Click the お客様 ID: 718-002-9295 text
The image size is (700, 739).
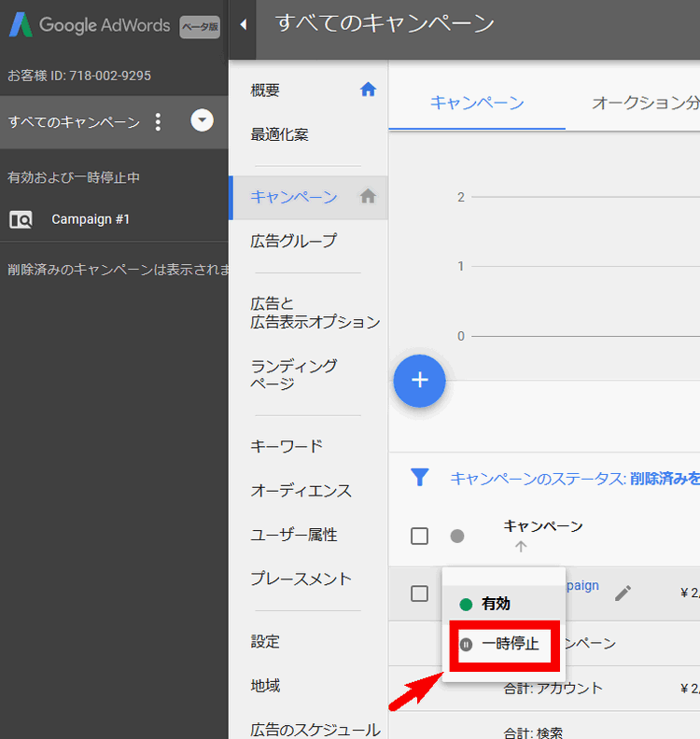[x=79, y=76]
